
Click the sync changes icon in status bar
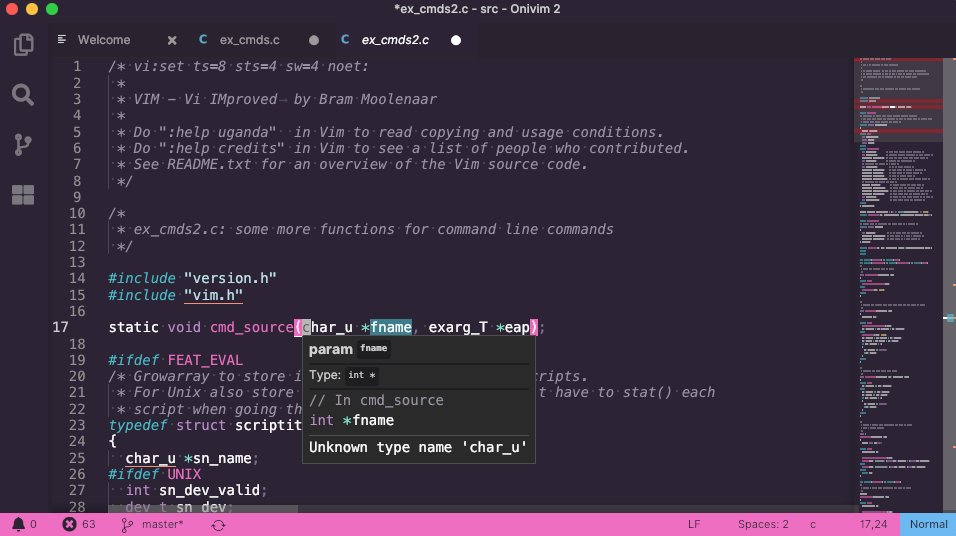218,524
